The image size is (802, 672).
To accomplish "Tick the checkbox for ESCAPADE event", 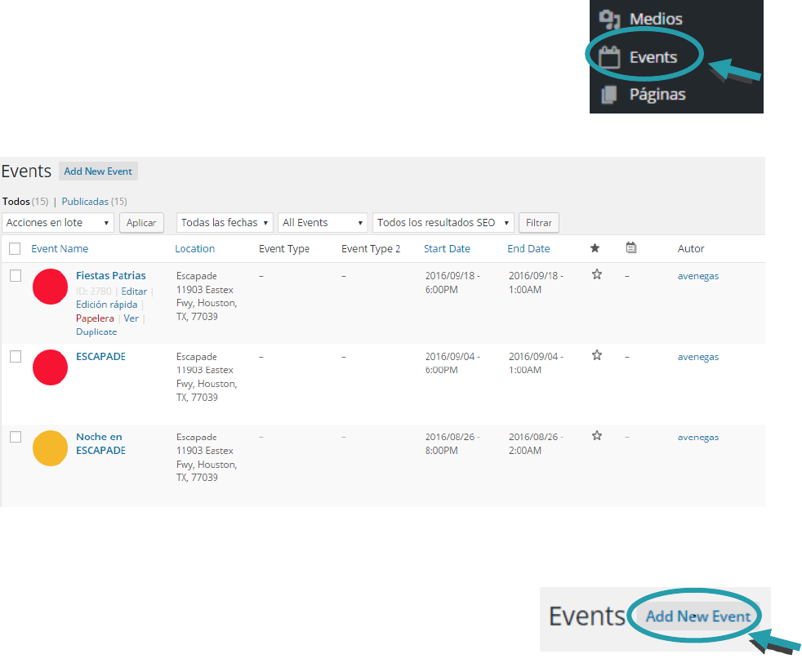I will [x=16, y=357].
